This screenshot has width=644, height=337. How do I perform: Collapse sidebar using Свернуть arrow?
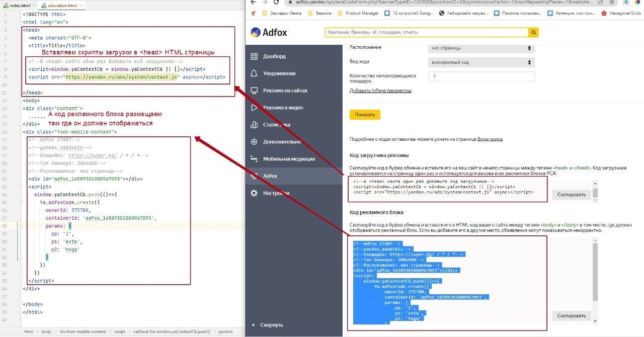coord(253,325)
